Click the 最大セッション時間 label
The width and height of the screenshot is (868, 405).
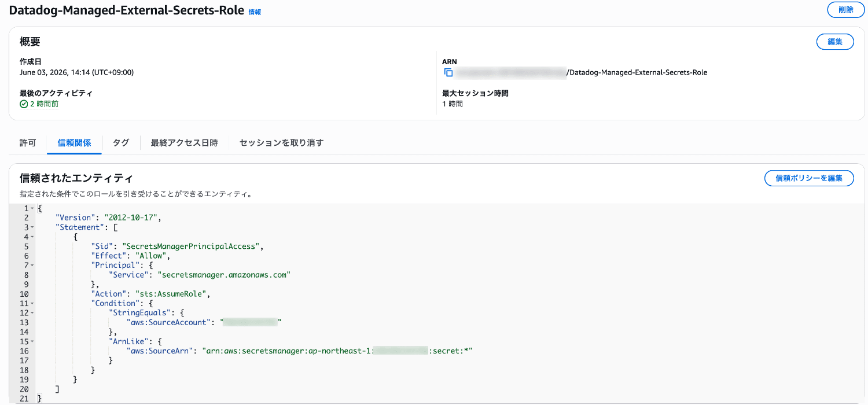tap(475, 93)
